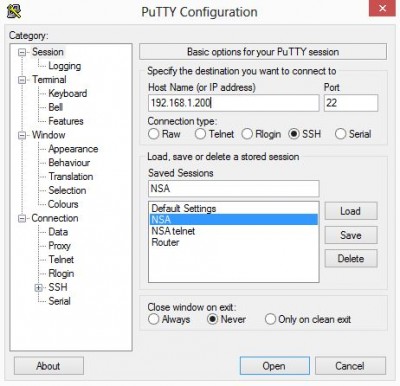The width and height of the screenshot is (400, 386).
Task: Click the Load button
Action: coord(351,211)
